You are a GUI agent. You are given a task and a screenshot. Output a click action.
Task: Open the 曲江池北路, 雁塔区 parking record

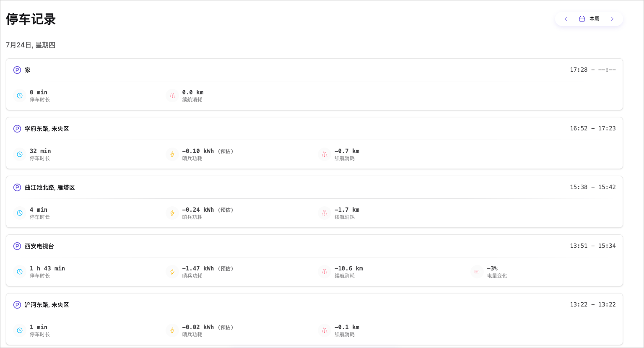click(49, 187)
